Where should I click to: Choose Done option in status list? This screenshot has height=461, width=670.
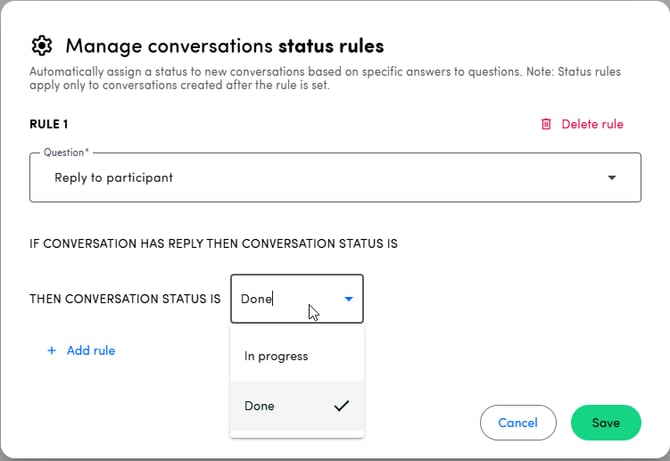click(260, 406)
